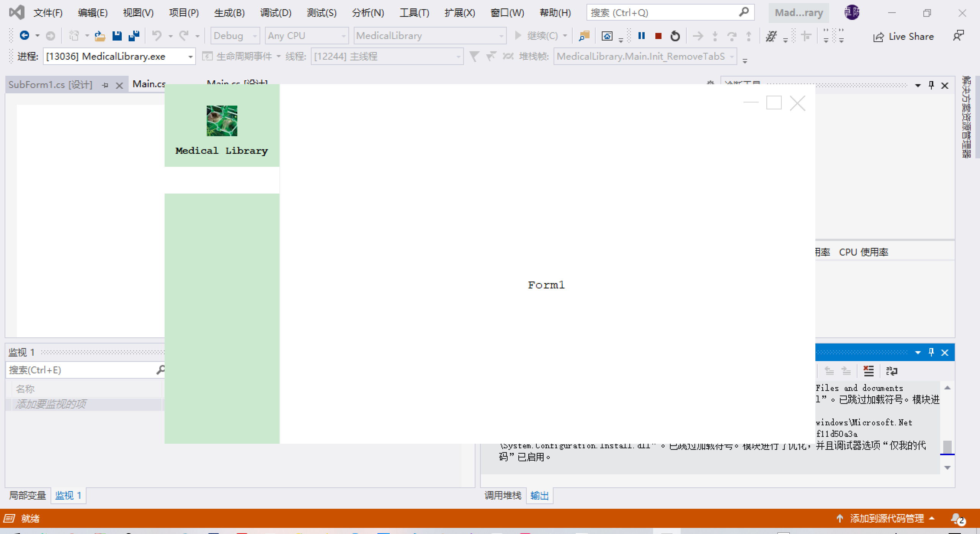Image resolution: width=980 pixels, height=534 pixels.
Task: Open the Solution Explorer side tab
Action: [967, 117]
